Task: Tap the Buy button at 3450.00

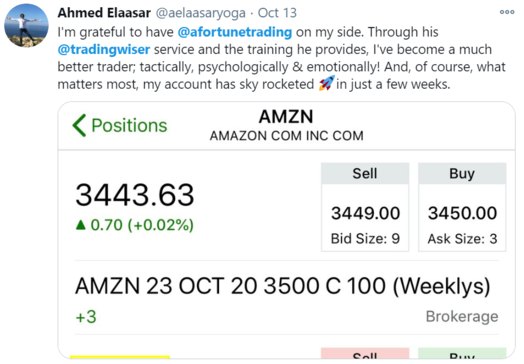Action: 462,207
